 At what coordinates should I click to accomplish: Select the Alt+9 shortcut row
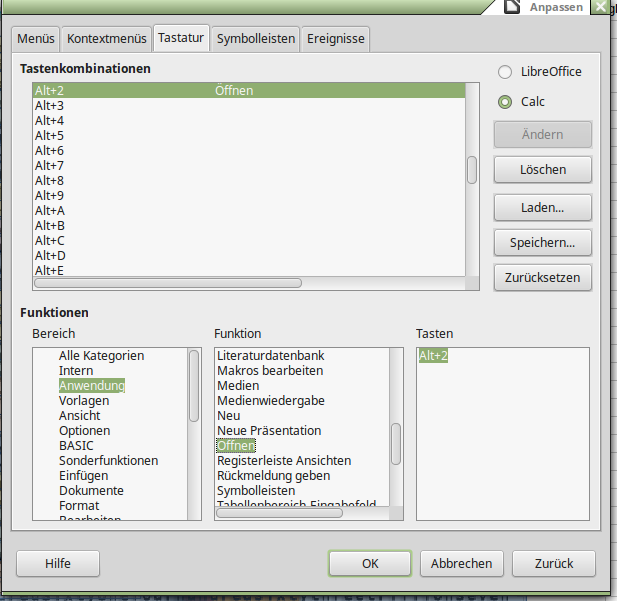click(x=249, y=195)
